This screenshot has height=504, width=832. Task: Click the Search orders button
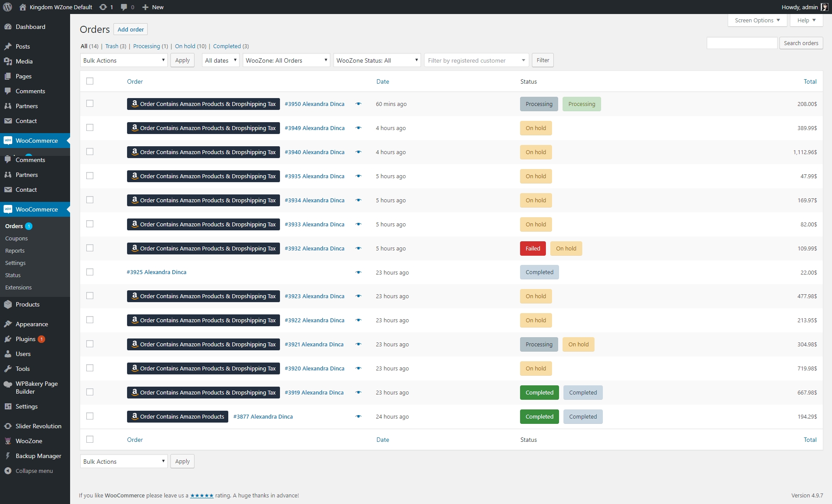(801, 43)
